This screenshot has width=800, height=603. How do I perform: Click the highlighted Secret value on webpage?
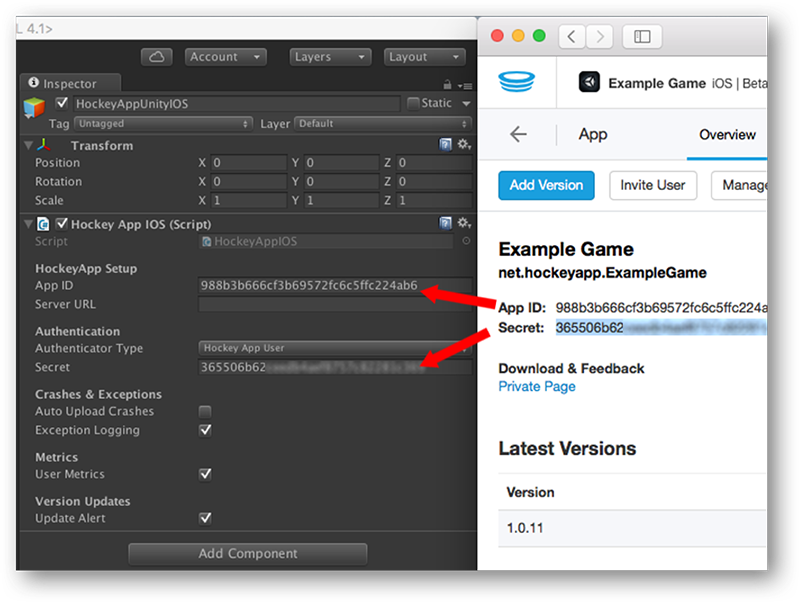(x=661, y=328)
